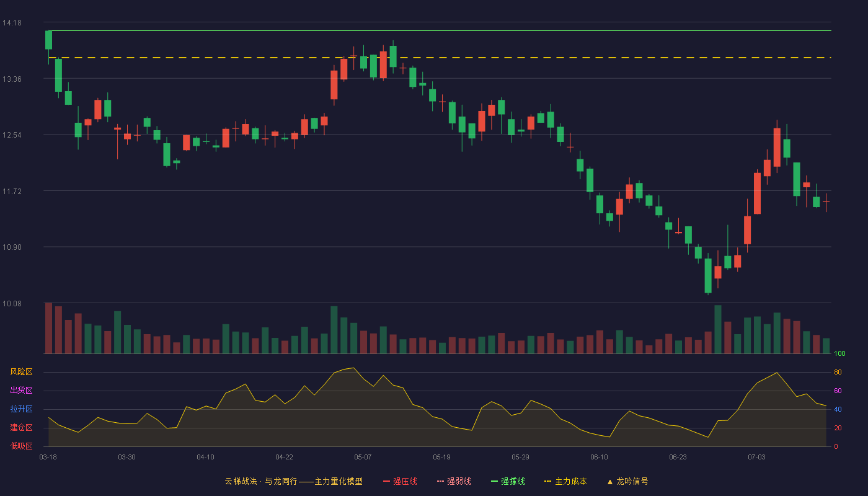868x496 pixels.
Task: Select the 拉升区 zone label
Action: coord(21,409)
